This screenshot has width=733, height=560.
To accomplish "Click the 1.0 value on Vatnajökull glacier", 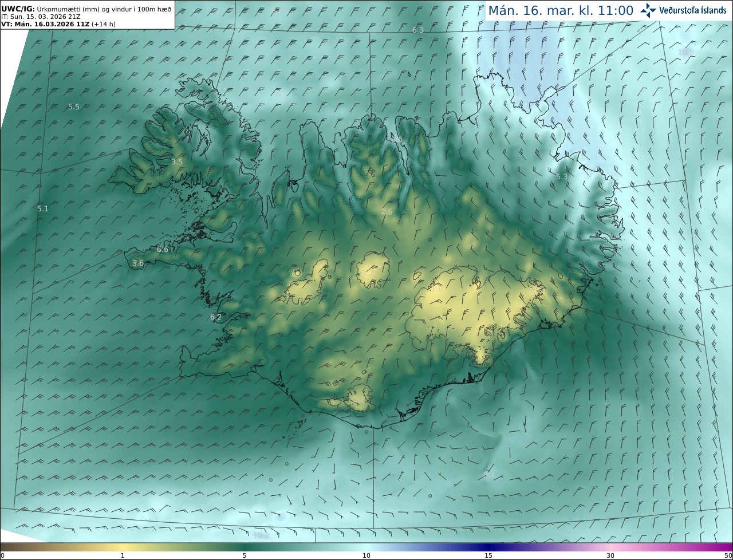I will click(x=437, y=289).
